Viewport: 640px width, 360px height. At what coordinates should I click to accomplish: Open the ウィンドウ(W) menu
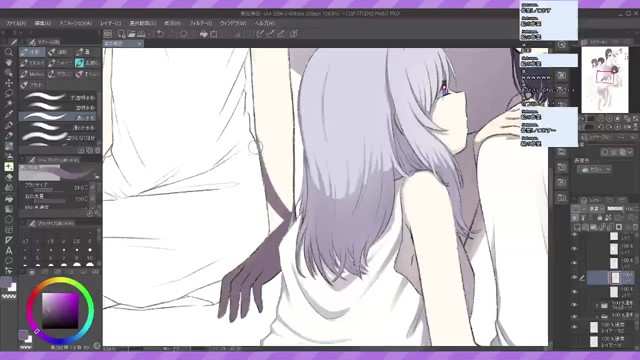233,23
